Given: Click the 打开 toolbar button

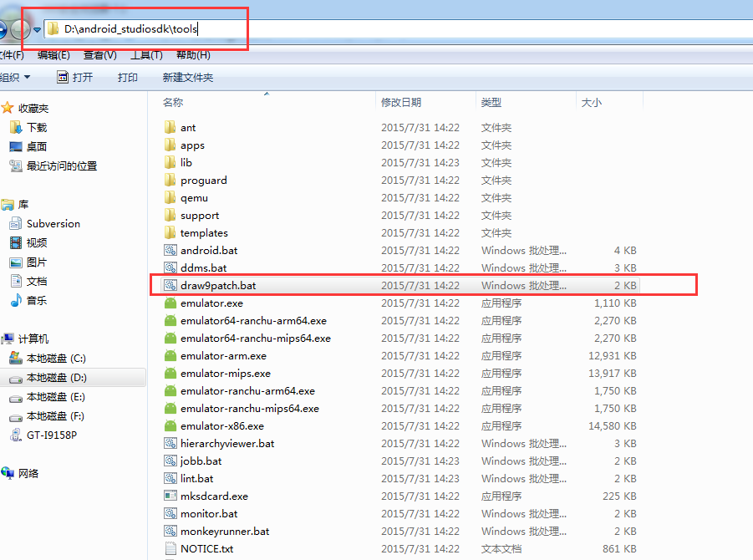Looking at the screenshot, I should (75, 78).
